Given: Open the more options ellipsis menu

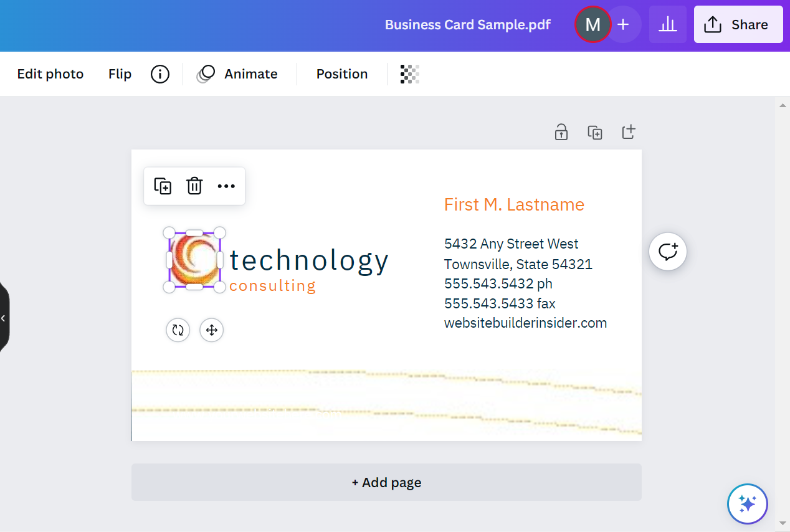Looking at the screenshot, I should coord(226,186).
